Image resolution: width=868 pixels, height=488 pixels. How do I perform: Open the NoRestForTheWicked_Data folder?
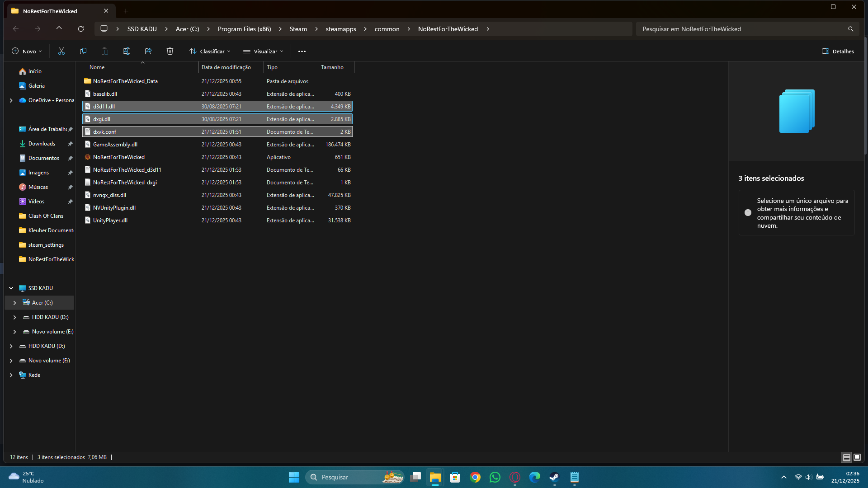(x=125, y=81)
